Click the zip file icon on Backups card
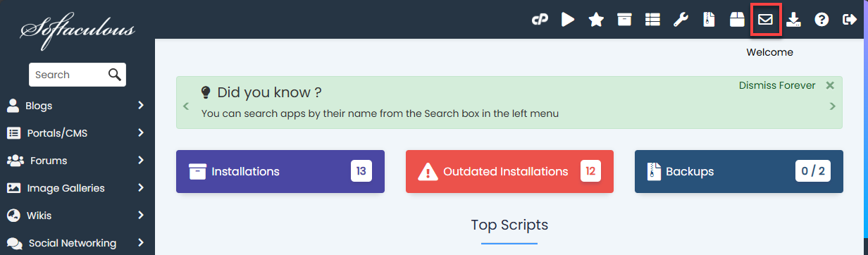Screen dimensions: 868x255 653,171
